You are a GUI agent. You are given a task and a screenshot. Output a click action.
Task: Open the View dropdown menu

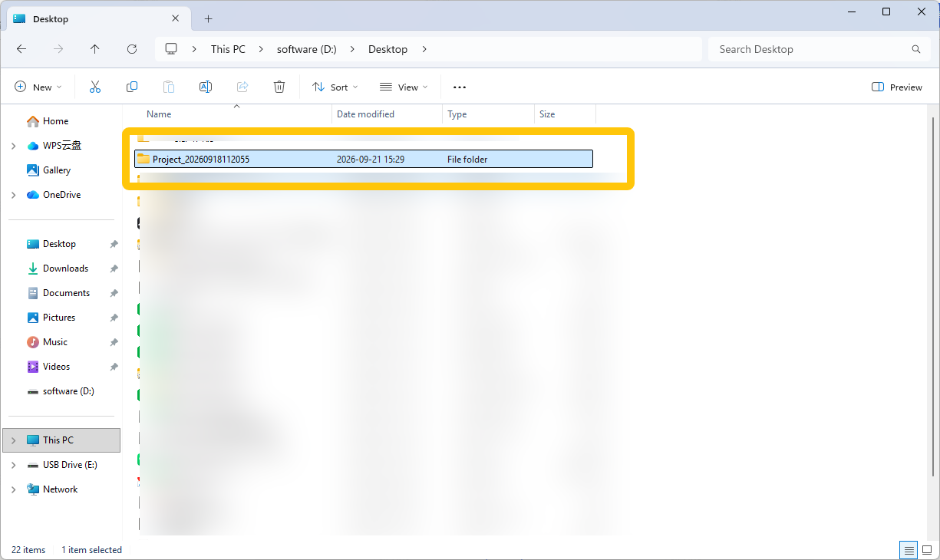tap(404, 87)
